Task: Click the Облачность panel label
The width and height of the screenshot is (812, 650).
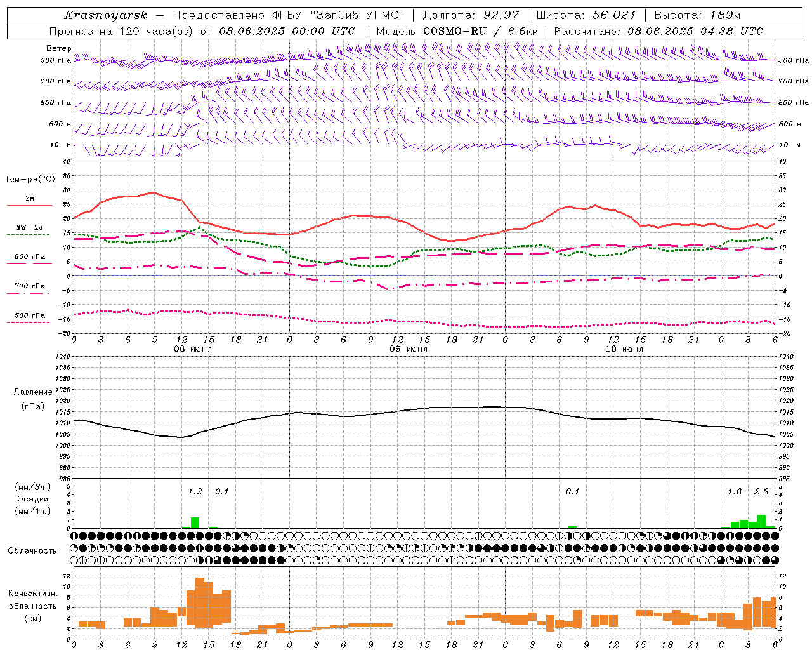Action: 32,551
